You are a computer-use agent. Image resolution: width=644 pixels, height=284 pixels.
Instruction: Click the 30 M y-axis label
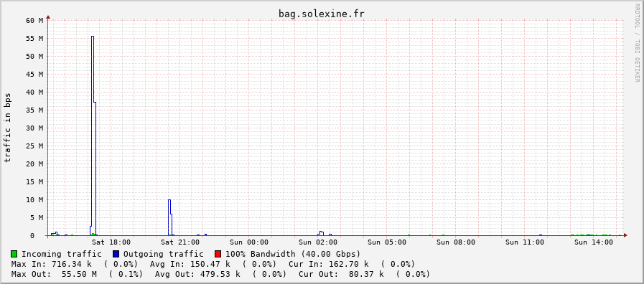pyautogui.click(x=34, y=128)
